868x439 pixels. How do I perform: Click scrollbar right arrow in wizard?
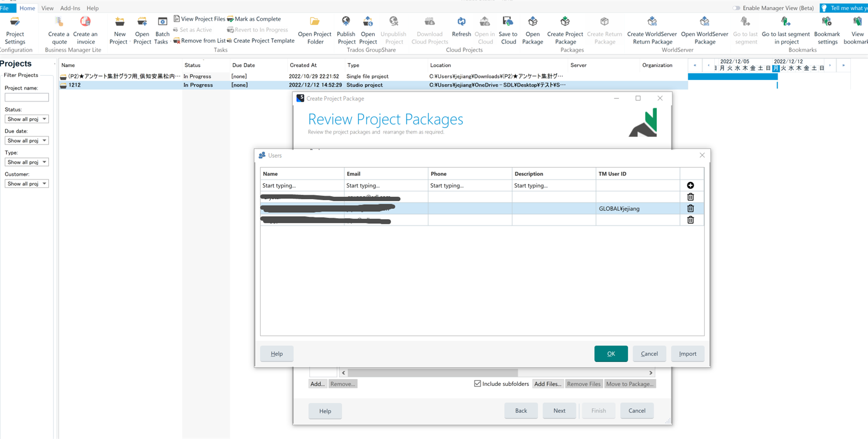(651, 373)
